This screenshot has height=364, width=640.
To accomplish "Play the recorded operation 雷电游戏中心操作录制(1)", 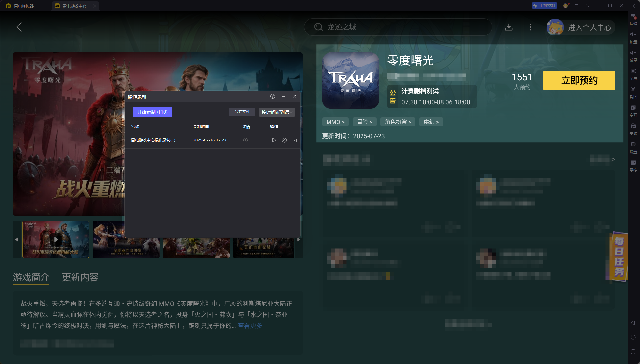I will (x=274, y=140).
